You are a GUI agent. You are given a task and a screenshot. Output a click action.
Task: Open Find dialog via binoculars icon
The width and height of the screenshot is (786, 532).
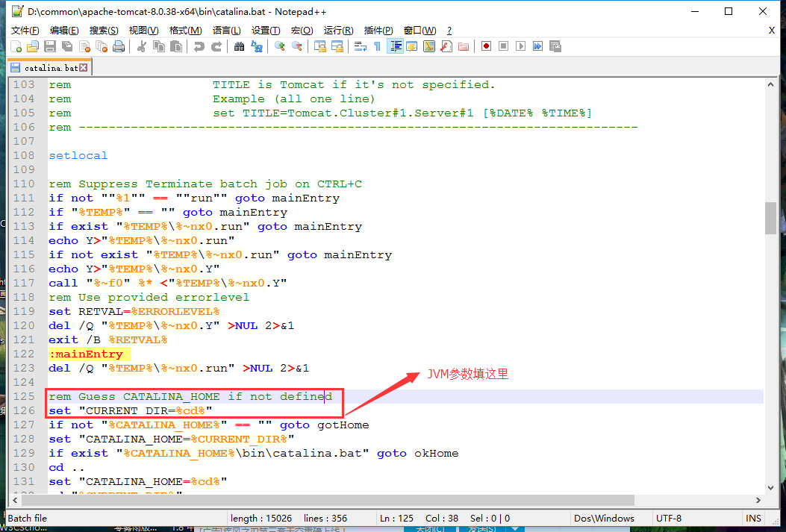[239, 46]
